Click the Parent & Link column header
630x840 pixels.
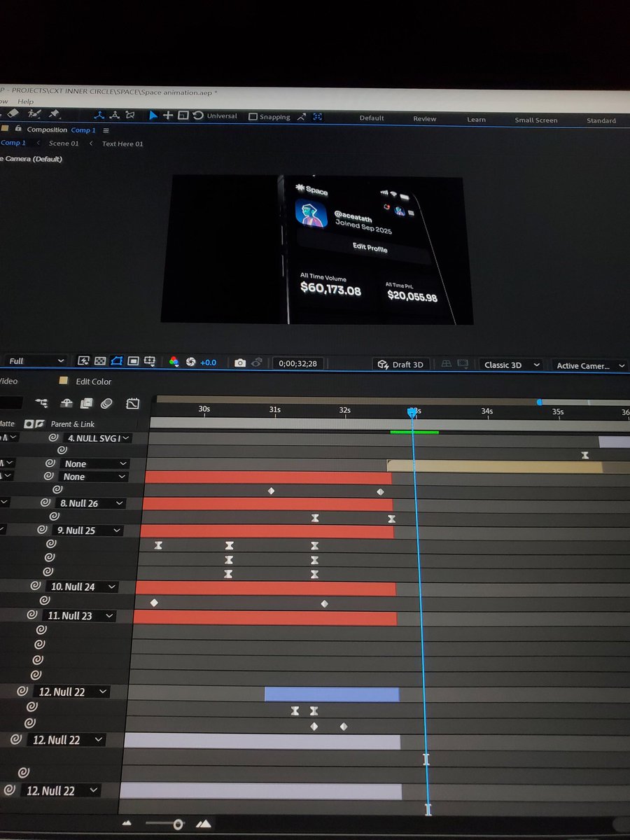pyautogui.click(x=73, y=423)
